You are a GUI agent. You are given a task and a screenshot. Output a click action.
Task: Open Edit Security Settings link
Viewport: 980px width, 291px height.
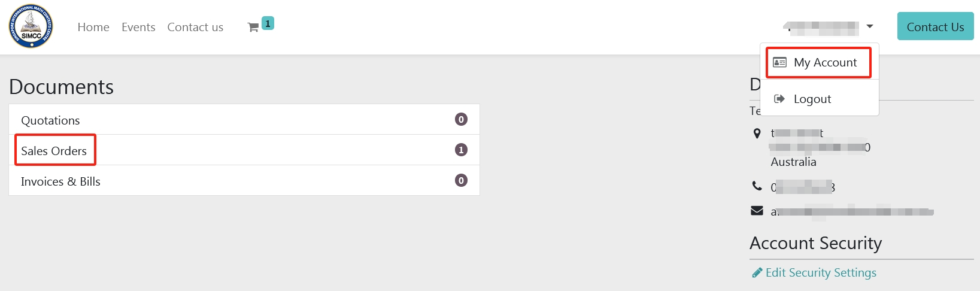point(821,273)
